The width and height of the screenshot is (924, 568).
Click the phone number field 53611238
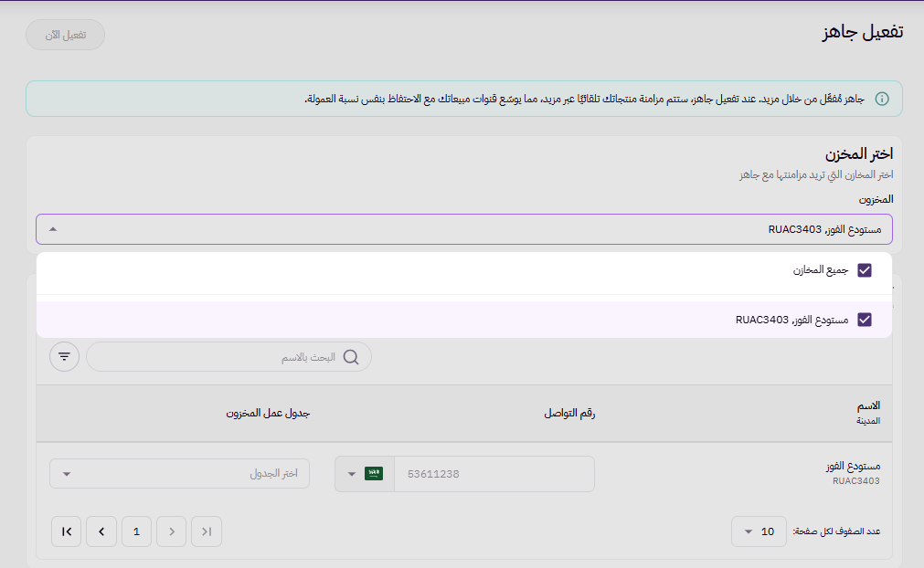[494, 474]
